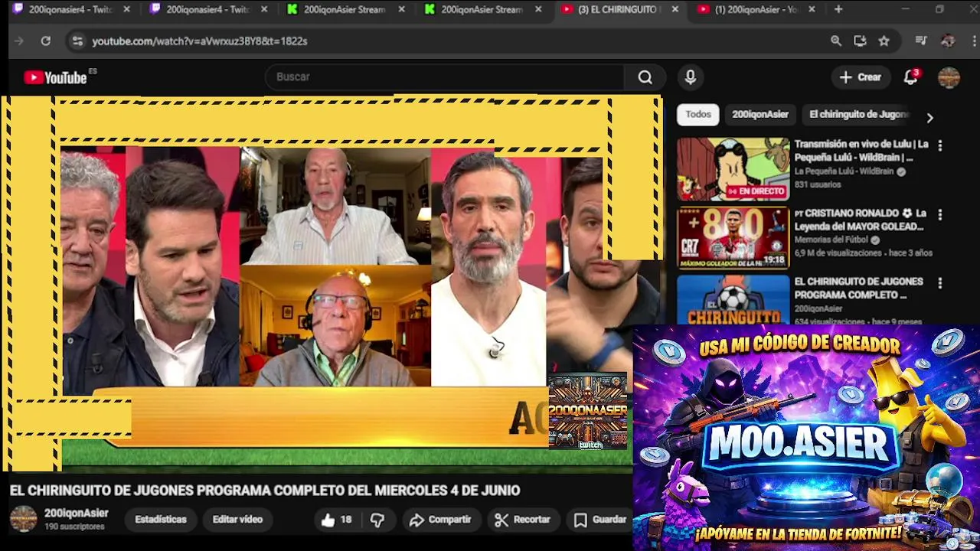The width and height of the screenshot is (980, 551).
Task: Click the Compartir share button
Action: 440,520
